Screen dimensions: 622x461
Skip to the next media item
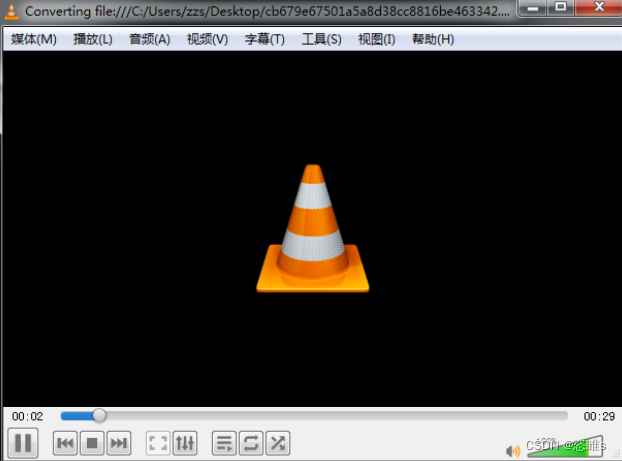(x=119, y=443)
